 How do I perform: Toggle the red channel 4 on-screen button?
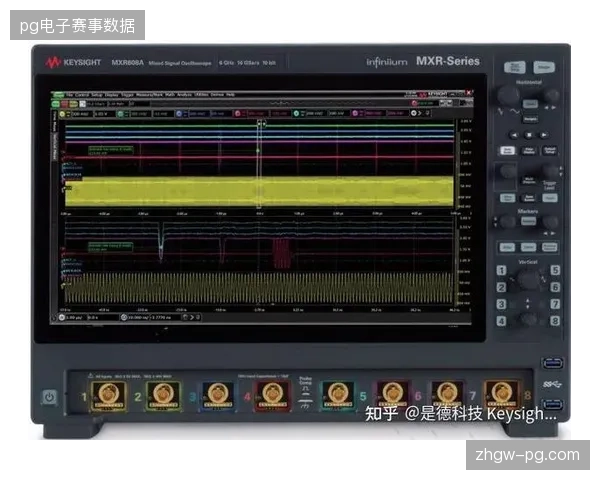[237, 114]
